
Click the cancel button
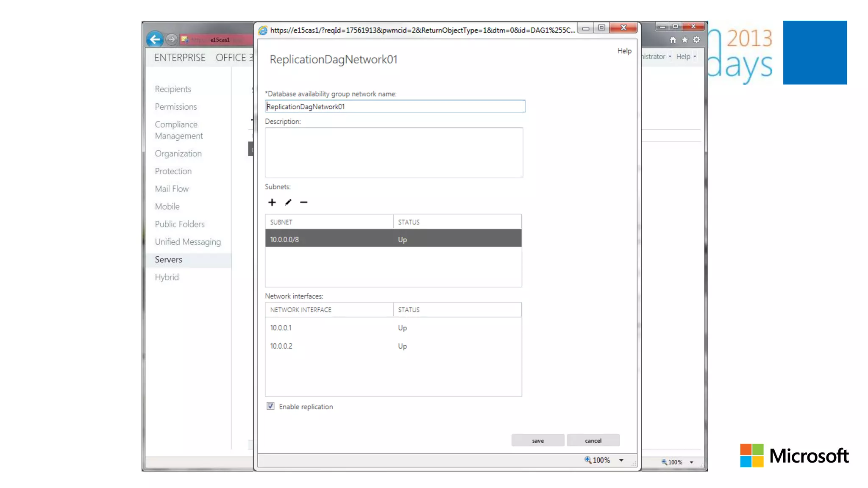click(x=593, y=441)
